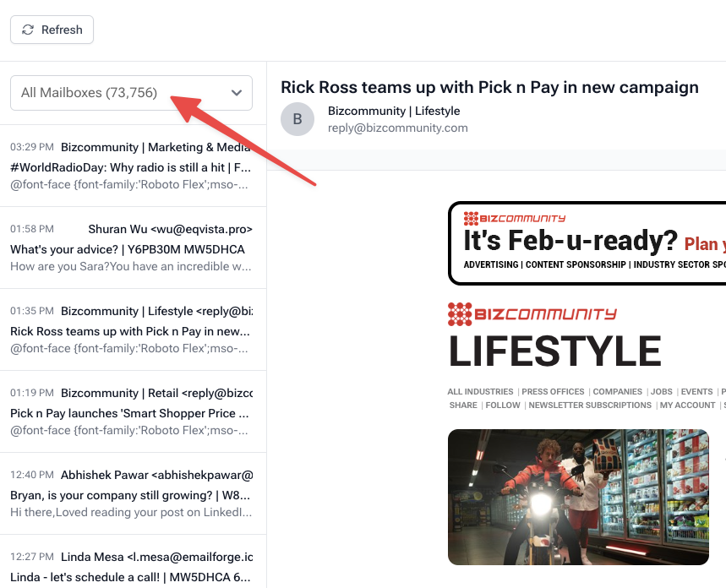726x588 pixels.
Task: Go to the COMPANIES link
Action: click(x=618, y=392)
